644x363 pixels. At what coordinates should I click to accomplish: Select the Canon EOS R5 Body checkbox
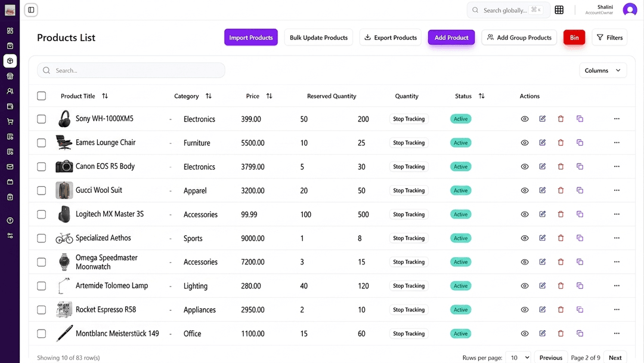tap(42, 167)
